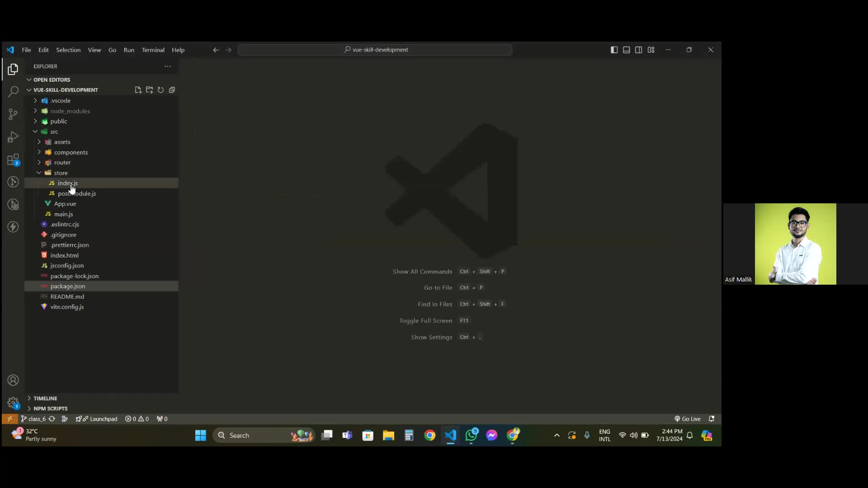Go back with the navigation arrow
This screenshot has width=868, height=488.
pos(216,50)
